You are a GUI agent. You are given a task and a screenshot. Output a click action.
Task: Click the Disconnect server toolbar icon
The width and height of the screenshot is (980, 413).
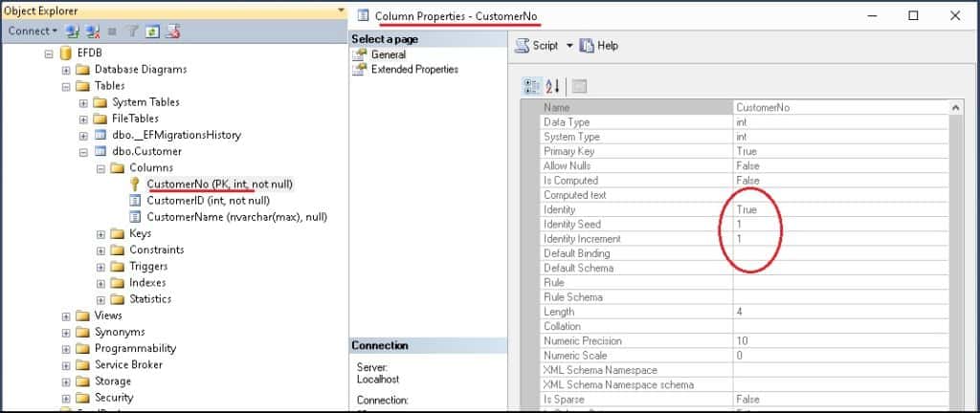click(93, 31)
